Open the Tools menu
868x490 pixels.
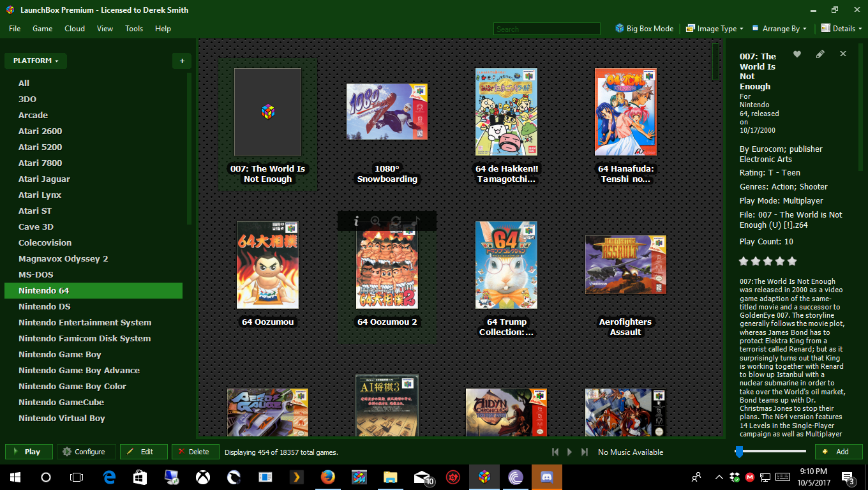pyautogui.click(x=134, y=29)
